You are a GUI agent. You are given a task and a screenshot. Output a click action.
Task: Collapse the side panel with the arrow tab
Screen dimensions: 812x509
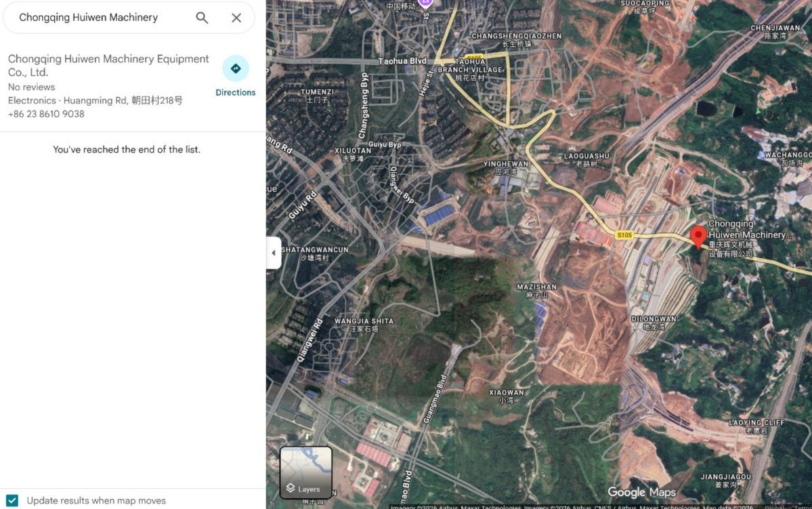pyautogui.click(x=274, y=253)
